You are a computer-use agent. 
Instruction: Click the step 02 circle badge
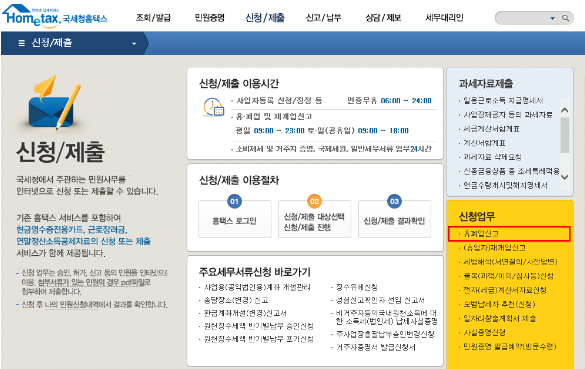point(315,201)
